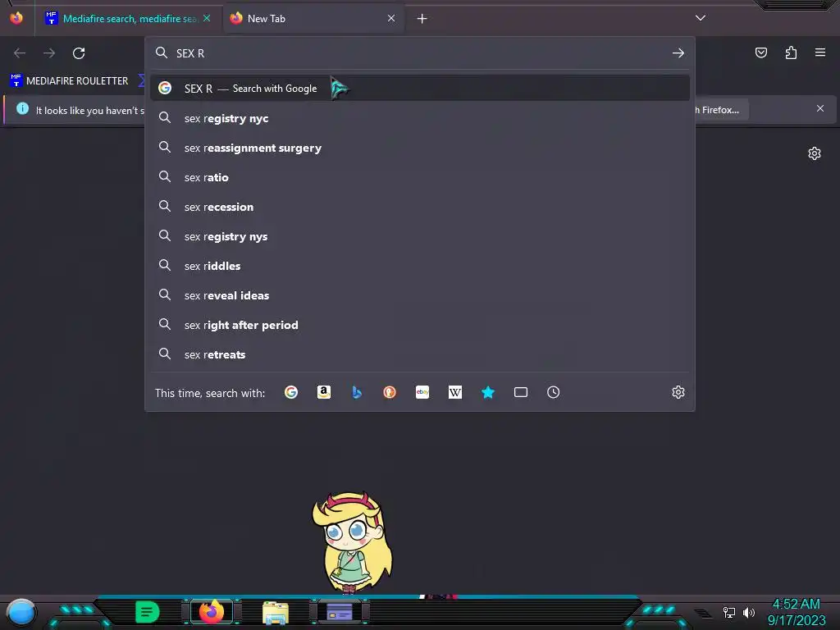Choose suggestion 'sex riddles'
The width and height of the screenshot is (840, 630).
coord(420,266)
